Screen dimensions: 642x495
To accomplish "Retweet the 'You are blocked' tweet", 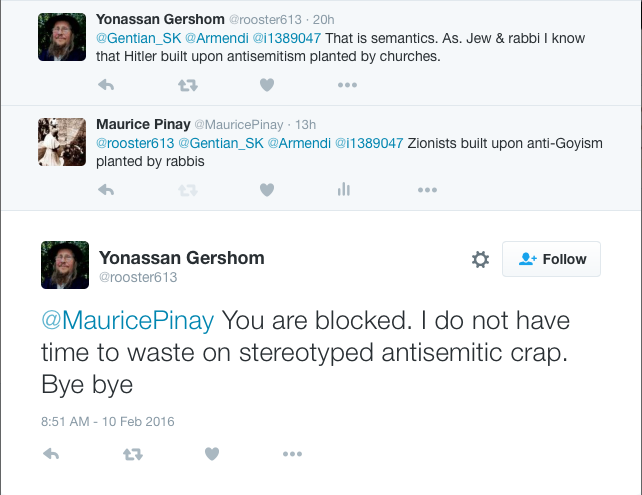I will (131, 454).
